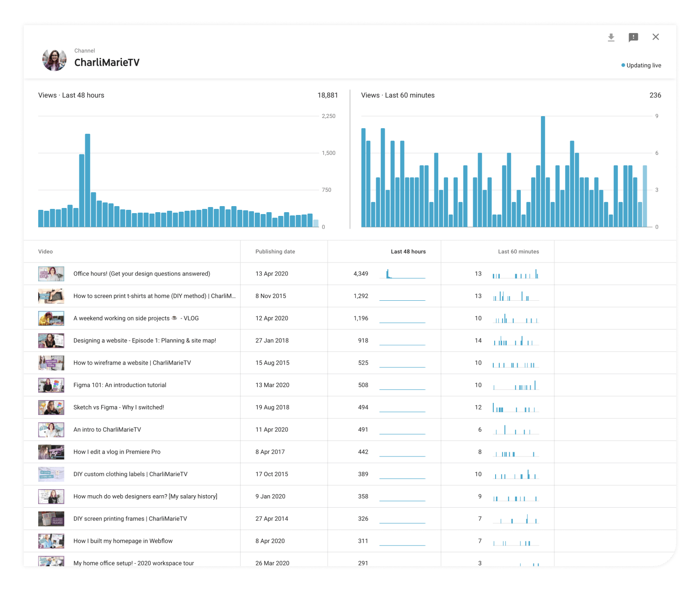Screen dimensions: 700x595
Task: Click the Office hours 48-hour sparkline
Action: [402, 274]
